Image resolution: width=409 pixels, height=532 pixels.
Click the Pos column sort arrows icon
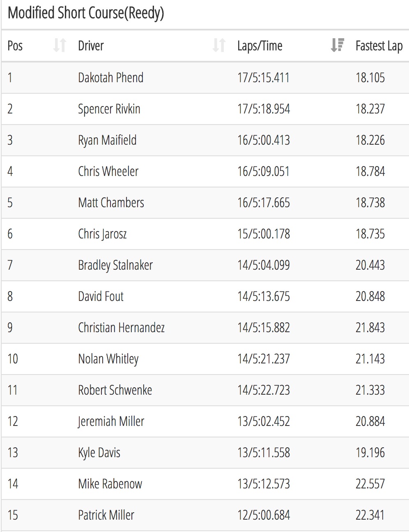pos(60,45)
